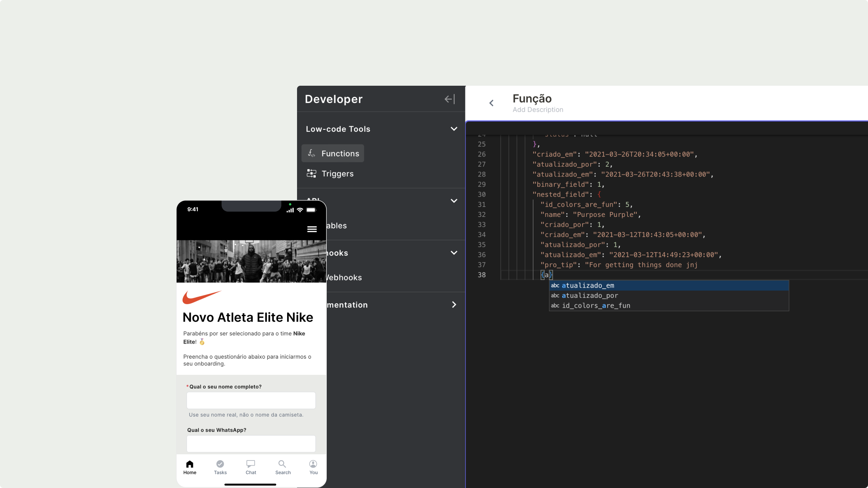
Task: Collapse the API section chevron
Action: tap(454, 201)
